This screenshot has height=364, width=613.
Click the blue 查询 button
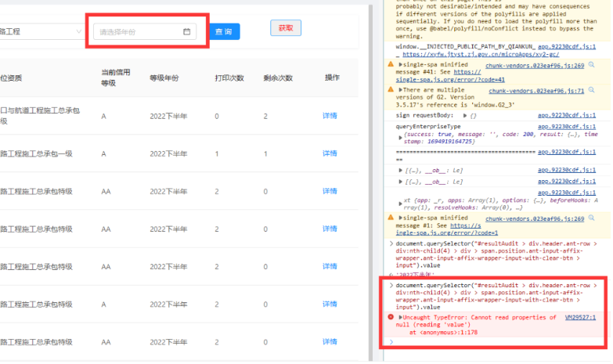coord(225,31)
